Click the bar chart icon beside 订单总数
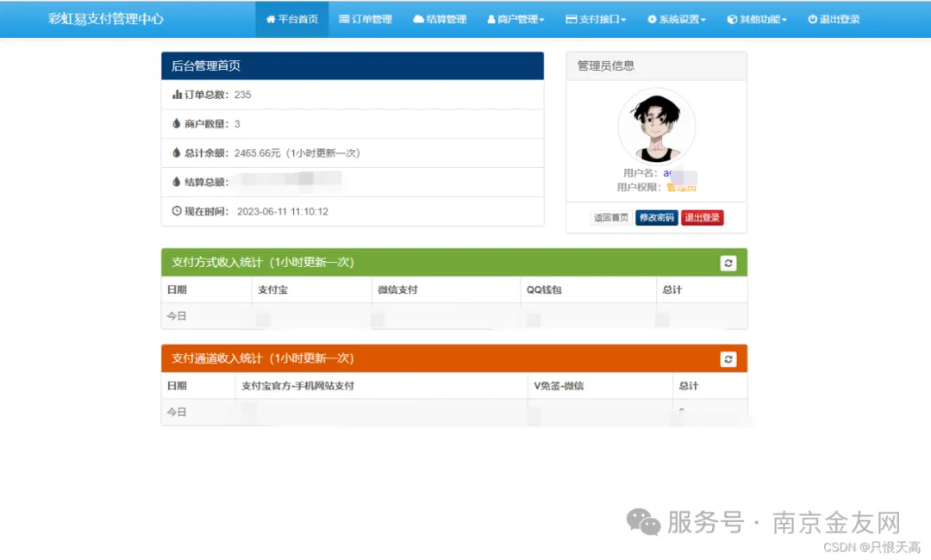 tap(177, 94)
